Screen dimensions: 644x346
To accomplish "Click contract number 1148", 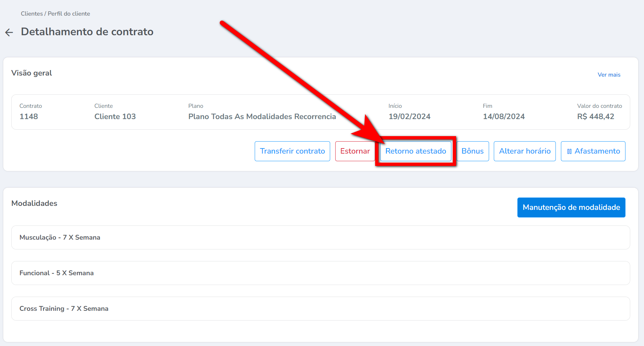I will click(x=29, y=117).
